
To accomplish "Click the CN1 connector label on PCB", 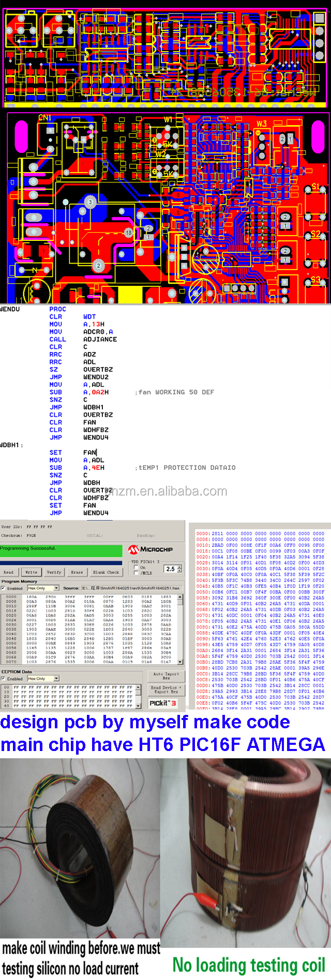I will pyautogui.click(x=45, y=118).
